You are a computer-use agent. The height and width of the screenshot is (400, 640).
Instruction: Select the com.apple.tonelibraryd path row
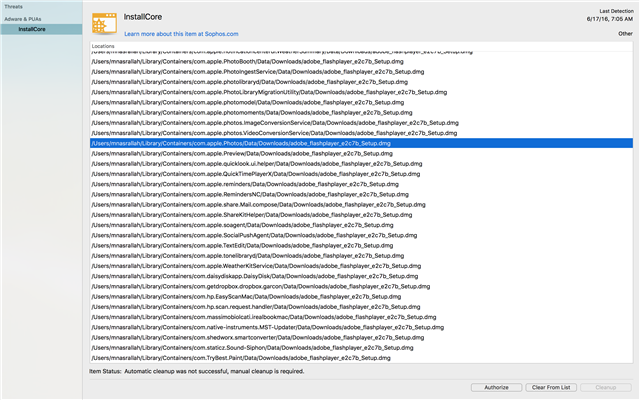pyautogui.click(x=361, y=256)
